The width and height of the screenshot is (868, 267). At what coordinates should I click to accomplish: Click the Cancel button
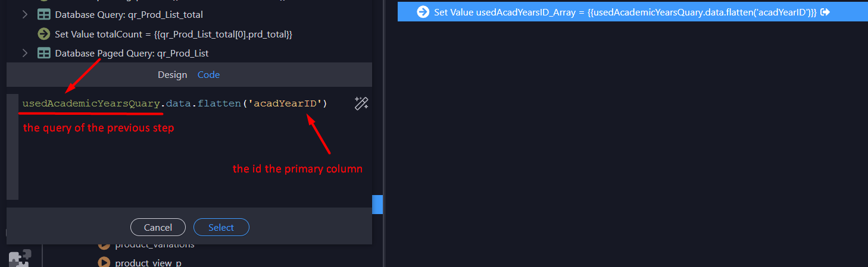click(x=158, y=227)
